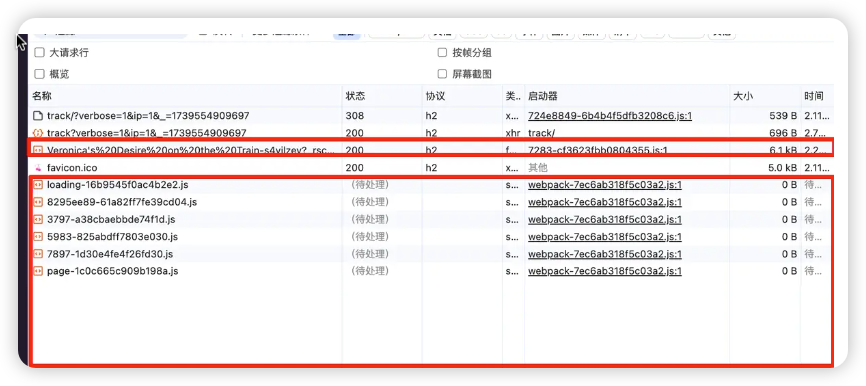Click the script icon of loading-16b9545f0ac4b2e2.js
This screenshot has height=386, width=866.
coord(38,185)
